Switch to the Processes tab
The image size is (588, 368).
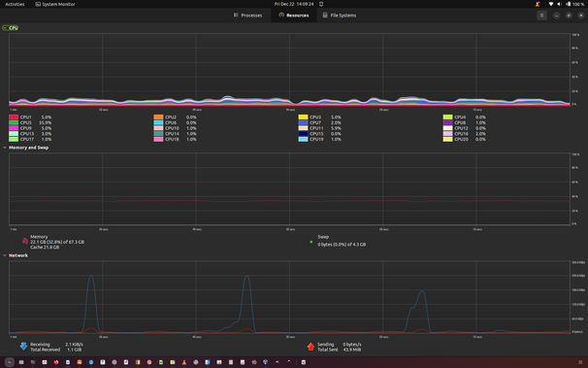[247, 16]
